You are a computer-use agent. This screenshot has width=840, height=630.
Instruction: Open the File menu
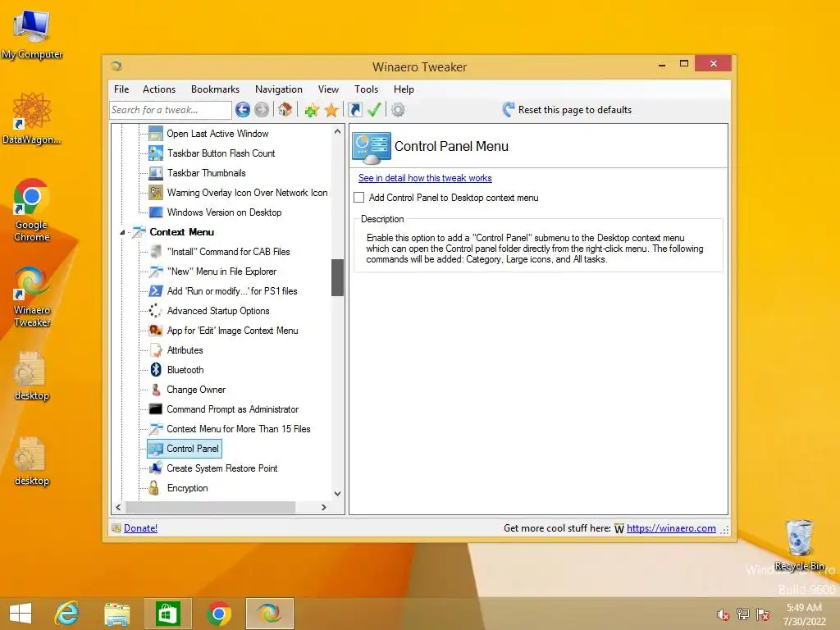(x=121, y=89)
